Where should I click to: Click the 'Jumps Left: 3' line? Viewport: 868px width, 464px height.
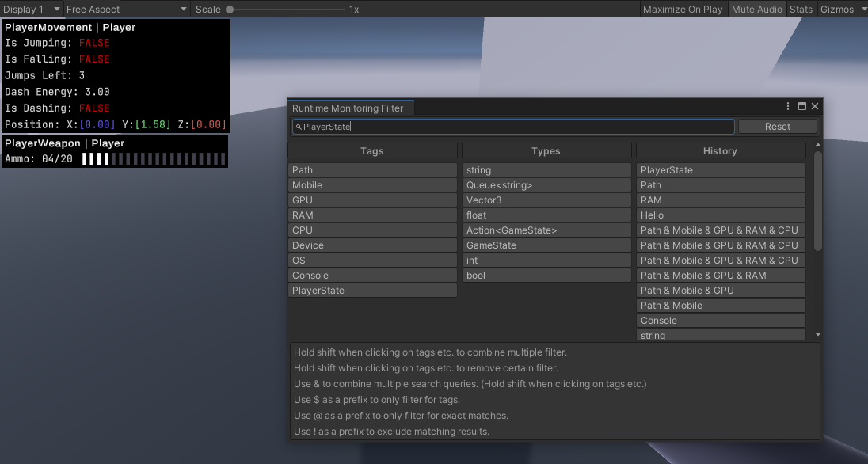(x=45, y=75)
